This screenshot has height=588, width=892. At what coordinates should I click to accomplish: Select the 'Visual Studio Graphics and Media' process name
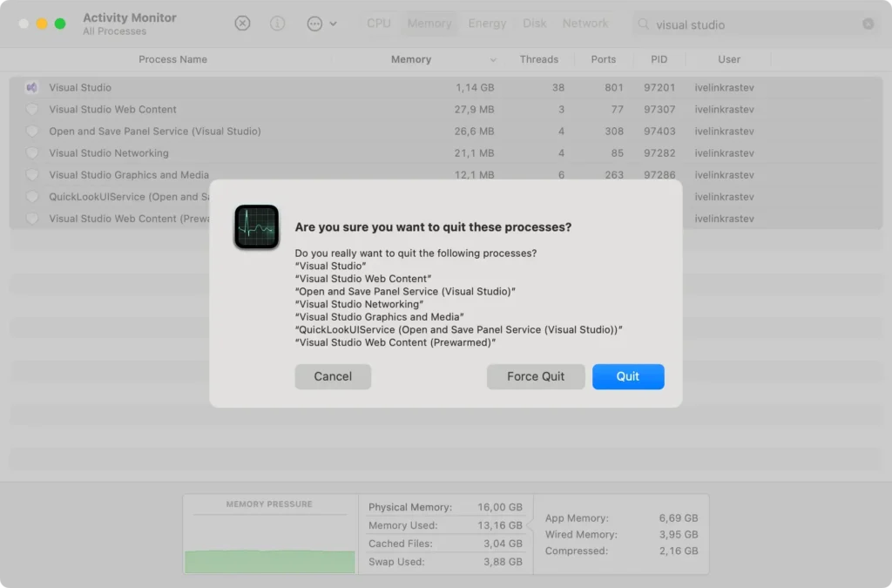[x=129, y=174]
